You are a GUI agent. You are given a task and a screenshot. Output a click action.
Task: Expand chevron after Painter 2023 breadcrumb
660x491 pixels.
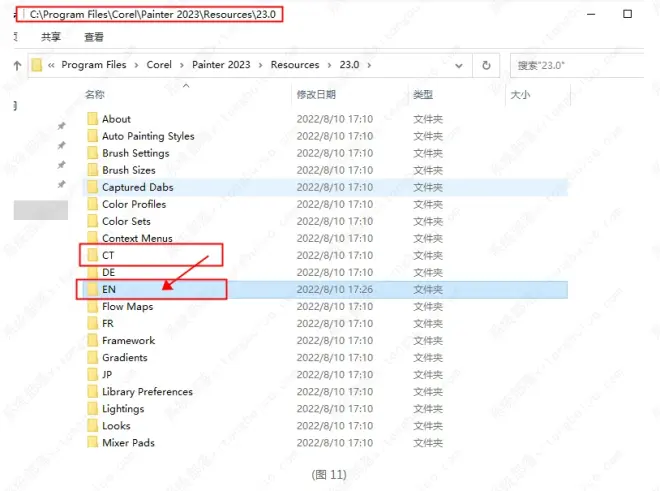click(x=261, y=65)
